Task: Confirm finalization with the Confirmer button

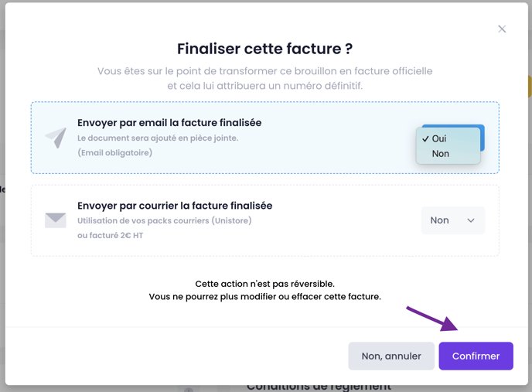Action: coord(476,356)
